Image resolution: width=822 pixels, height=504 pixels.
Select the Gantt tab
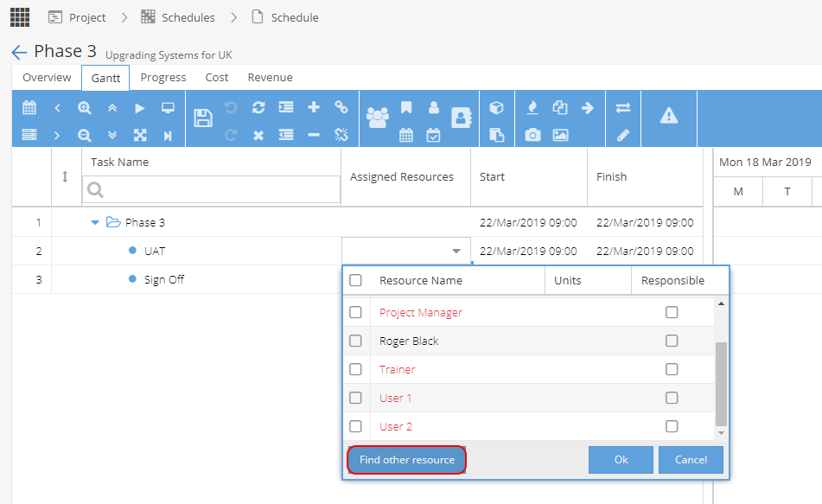point(105,78)
